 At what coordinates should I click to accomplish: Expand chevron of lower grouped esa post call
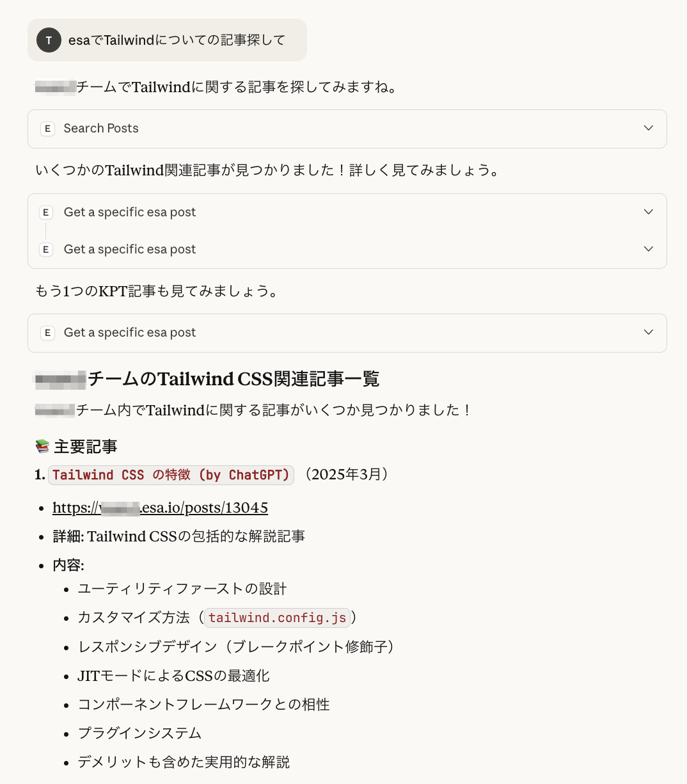click(x=649, y=249)
